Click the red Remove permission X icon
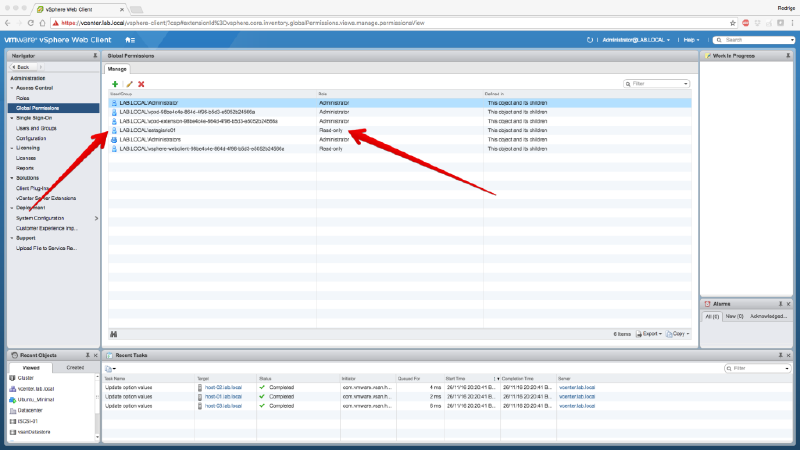800x450 pixels. coord(141,84)
